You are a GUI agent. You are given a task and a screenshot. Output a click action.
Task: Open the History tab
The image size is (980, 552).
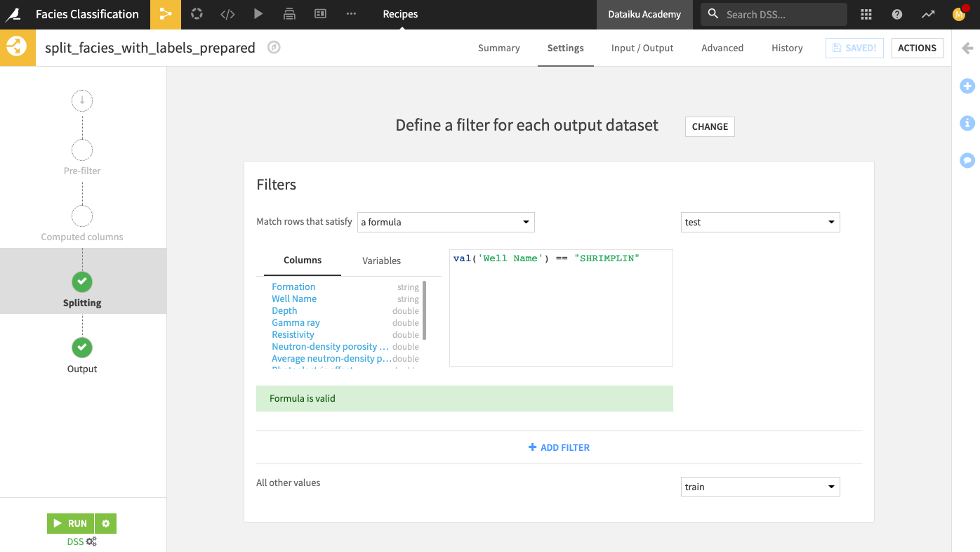[x=787, y=48]
